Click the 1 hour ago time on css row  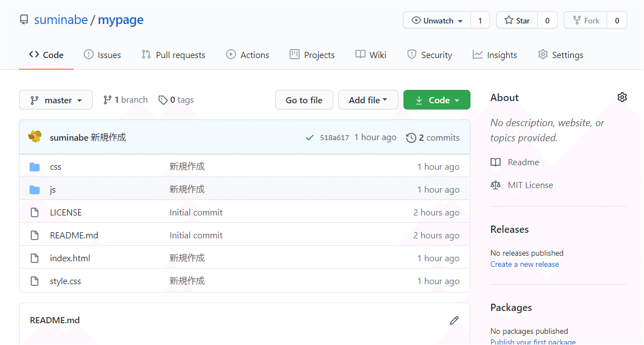coord(438,167)
